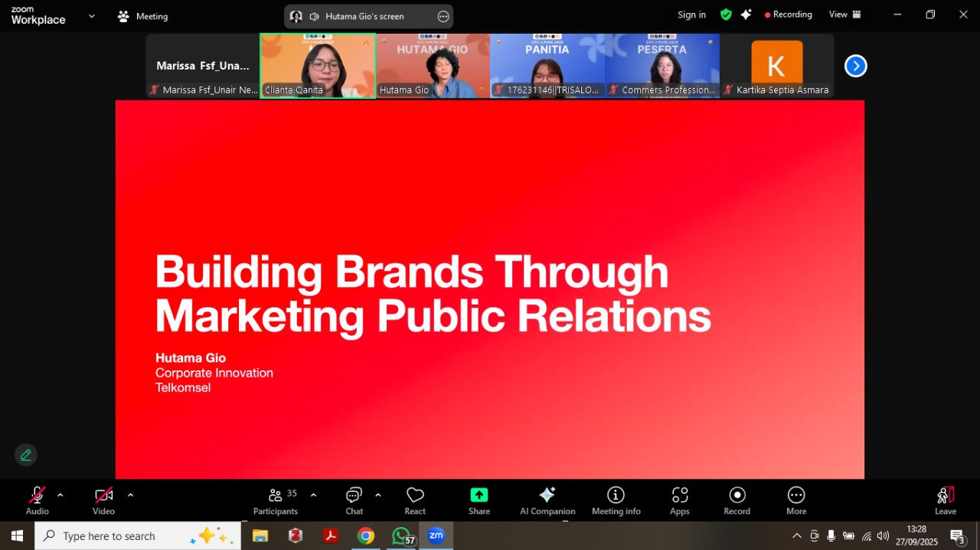Click the presenter avatar in share banner
980x550 pixels.
(296, 16)
